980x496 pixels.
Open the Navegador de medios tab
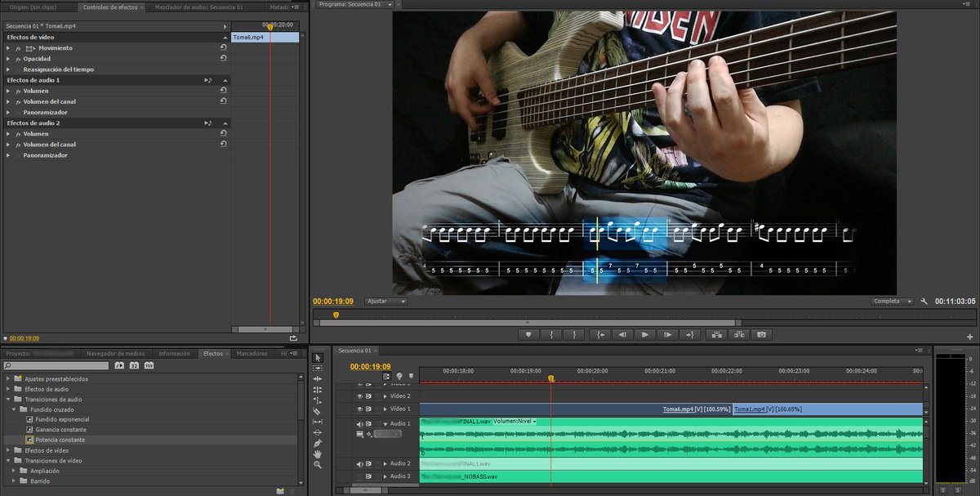[x=116, y=354]
